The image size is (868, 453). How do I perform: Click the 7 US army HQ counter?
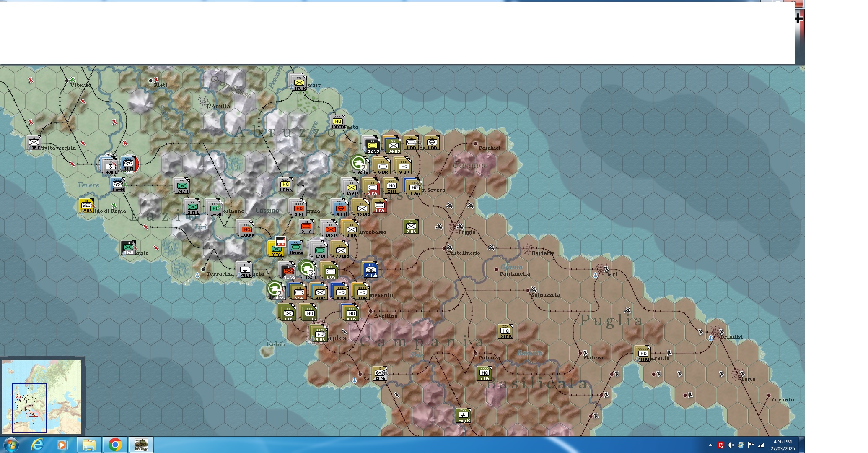[485, 373]
